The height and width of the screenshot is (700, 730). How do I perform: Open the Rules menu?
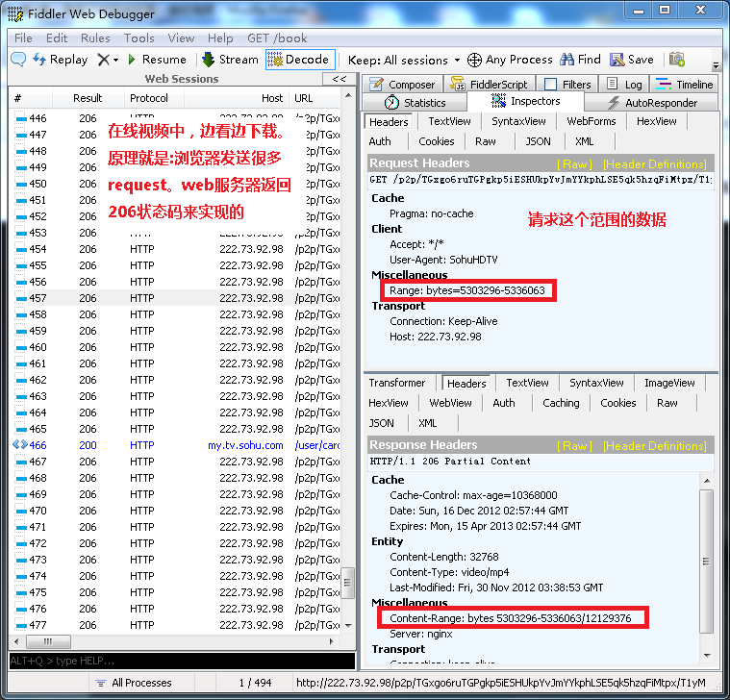click(x=95, y=38)
